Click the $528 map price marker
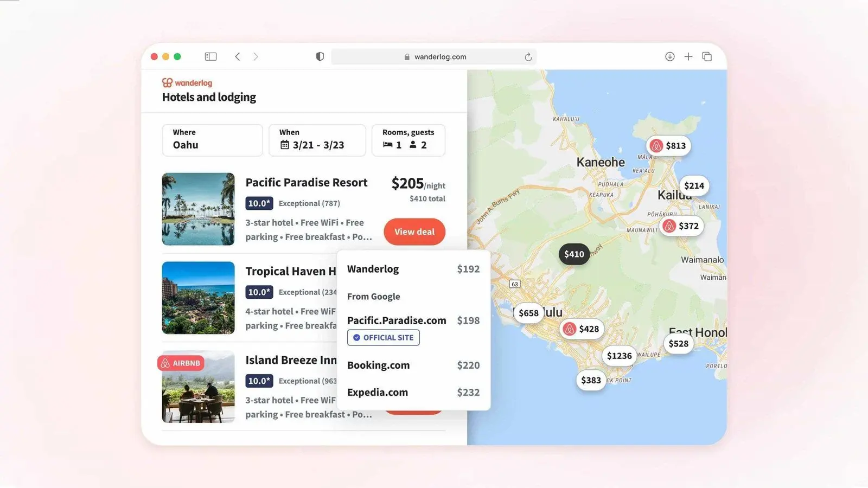868x488 pixels. pos(678,343)
